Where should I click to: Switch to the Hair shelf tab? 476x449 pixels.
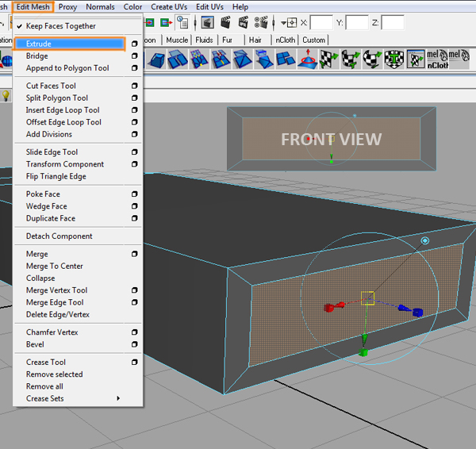pos(255,40)
